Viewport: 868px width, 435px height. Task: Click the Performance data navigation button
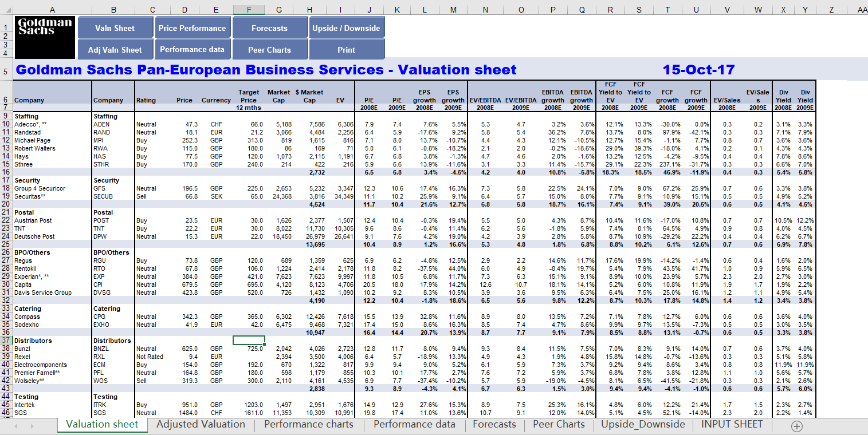tap(192, 50)
